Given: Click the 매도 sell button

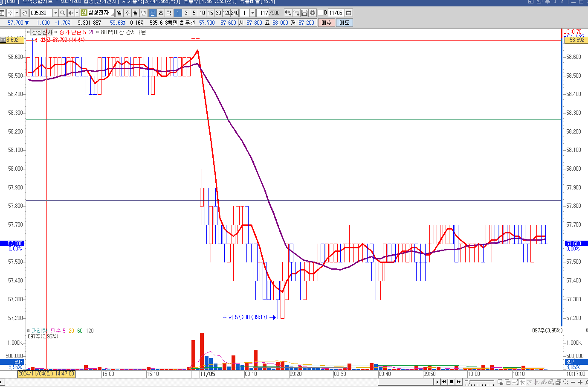Looking at the screenshot, I should tap(344, 23).
